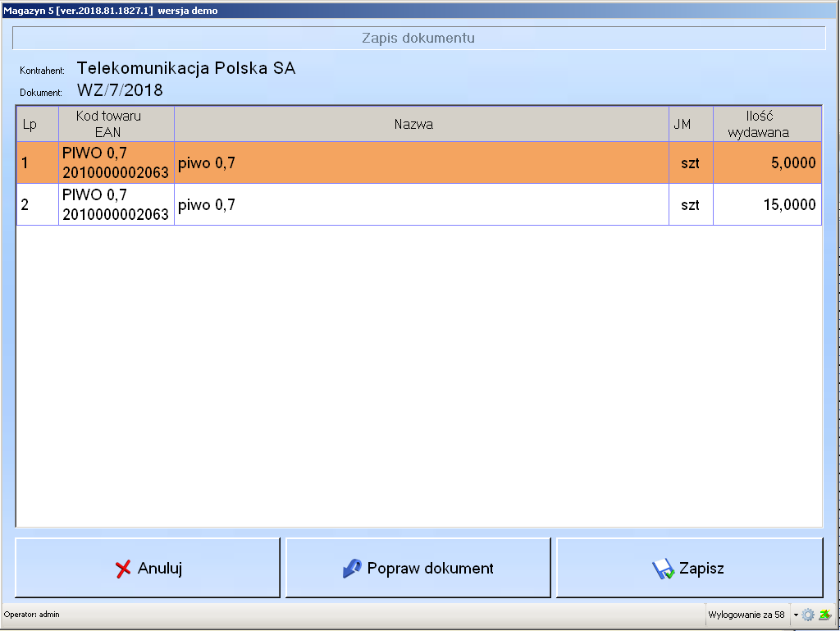Click quantity cell showing 15,0000
The width and height of the screenshot is (840, 631).
pos(766,205)
